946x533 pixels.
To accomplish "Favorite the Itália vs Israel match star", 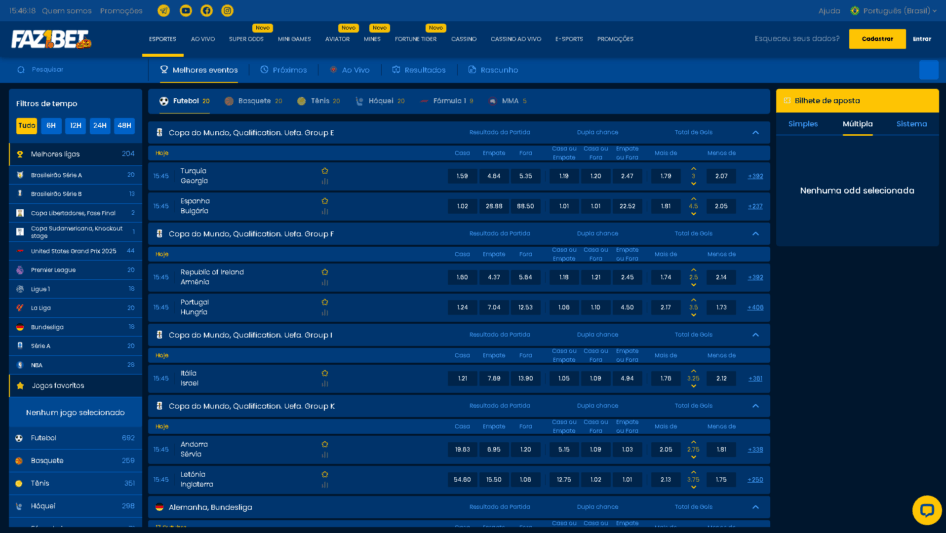I will point(325,374).
